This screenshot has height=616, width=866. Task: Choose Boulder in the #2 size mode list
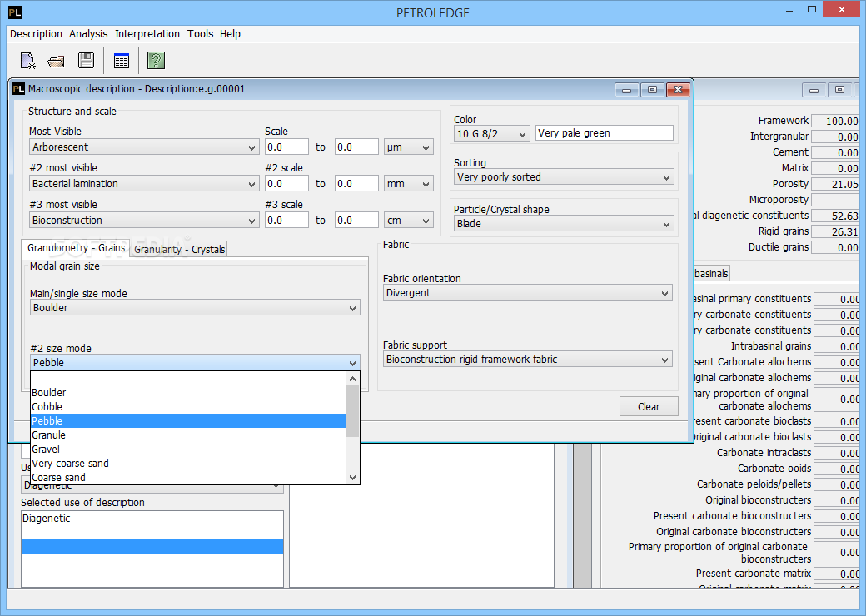point(188,392)
